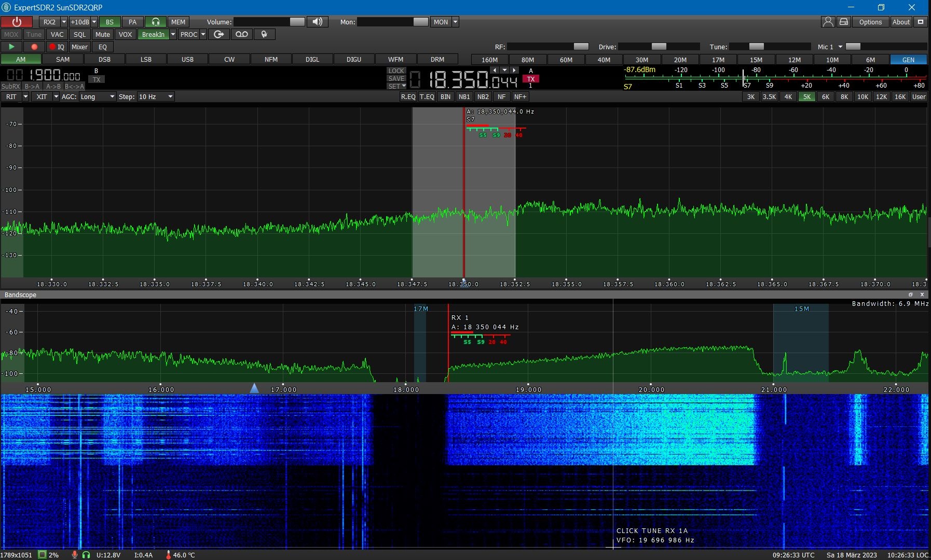The image size is (931, 560).
Task: Toggle the NF notch filter
Action: coord(501,96)
